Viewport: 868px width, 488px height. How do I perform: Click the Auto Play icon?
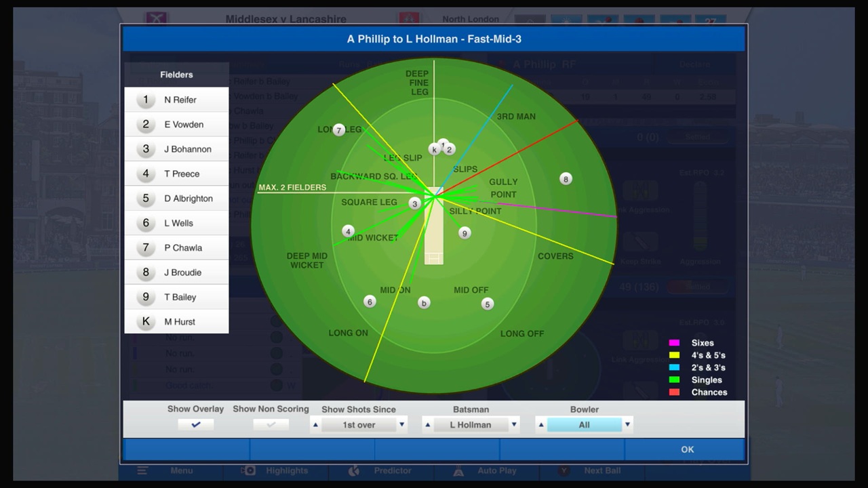(458, 470)
